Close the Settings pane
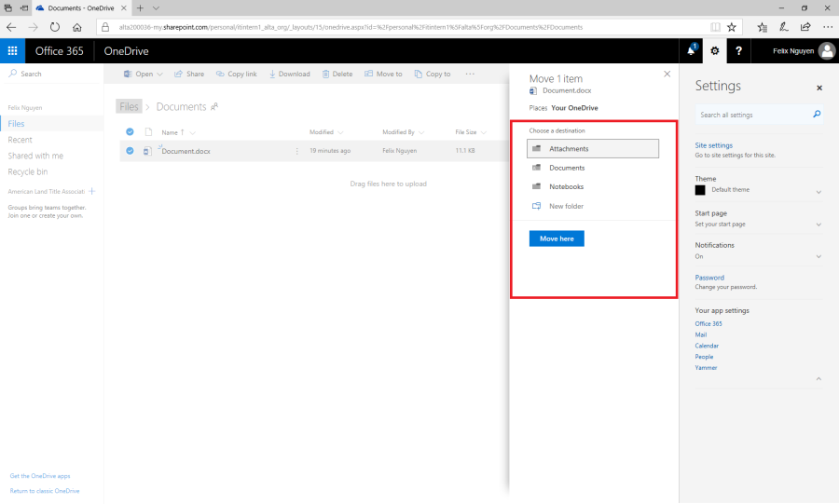This screenshot has width=839, height=504. [819, 88]
